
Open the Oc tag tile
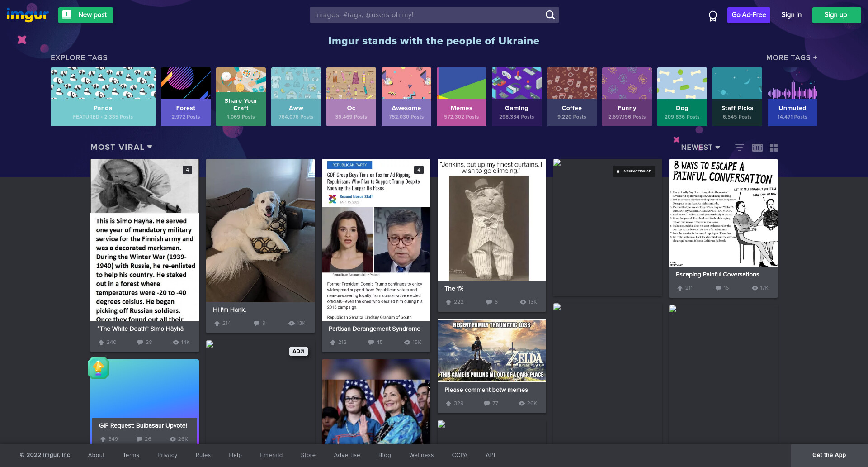[351, 97]
